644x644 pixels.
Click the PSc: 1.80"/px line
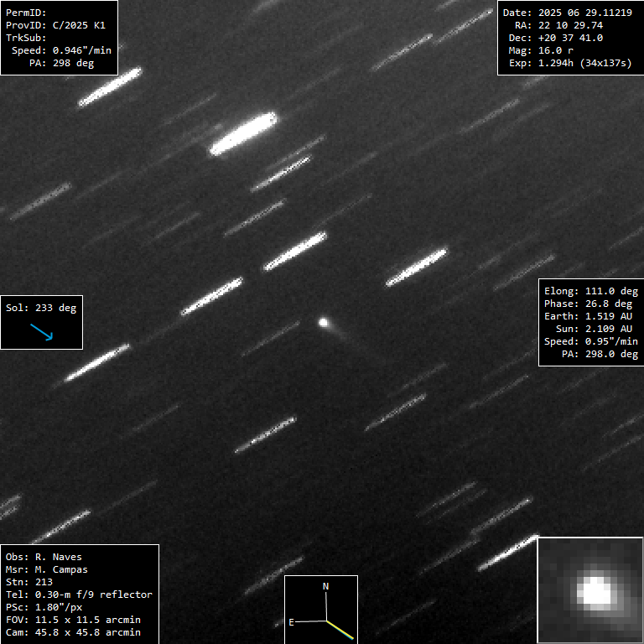point(44,607)
